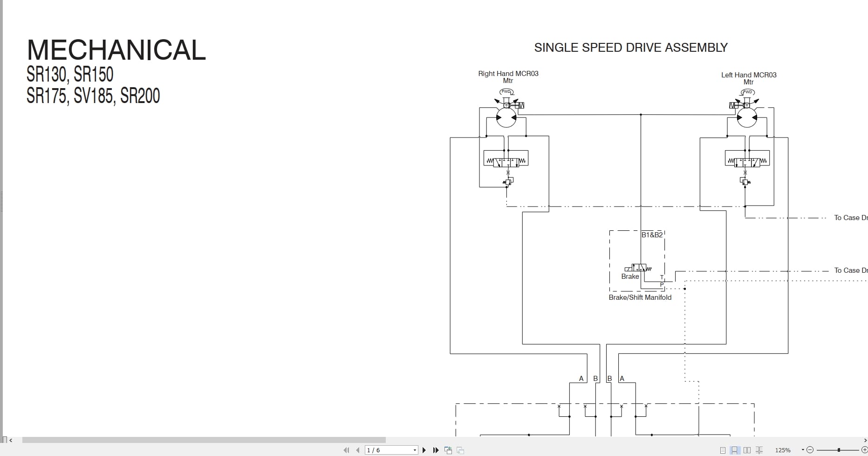
Task: Click the horizontal scrollbar right arrow
Action: coord(865,440)
